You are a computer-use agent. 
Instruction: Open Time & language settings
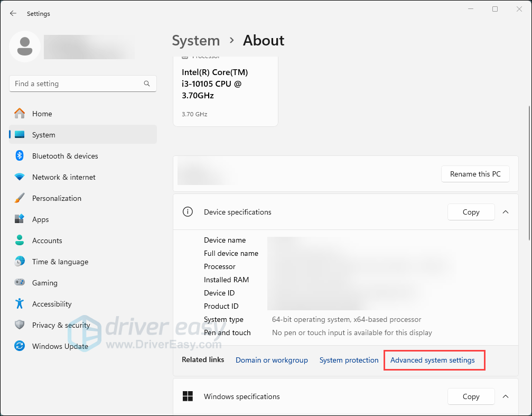pyautogui.click(x=60, y=262)
